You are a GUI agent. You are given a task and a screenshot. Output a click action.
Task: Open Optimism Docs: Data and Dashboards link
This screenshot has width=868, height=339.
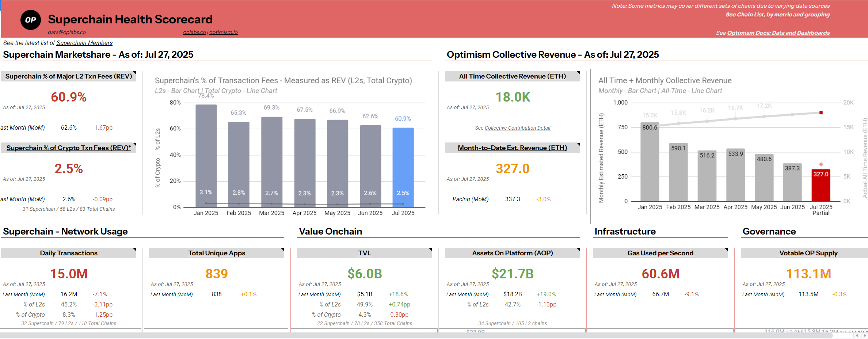[x=778, y=33]
